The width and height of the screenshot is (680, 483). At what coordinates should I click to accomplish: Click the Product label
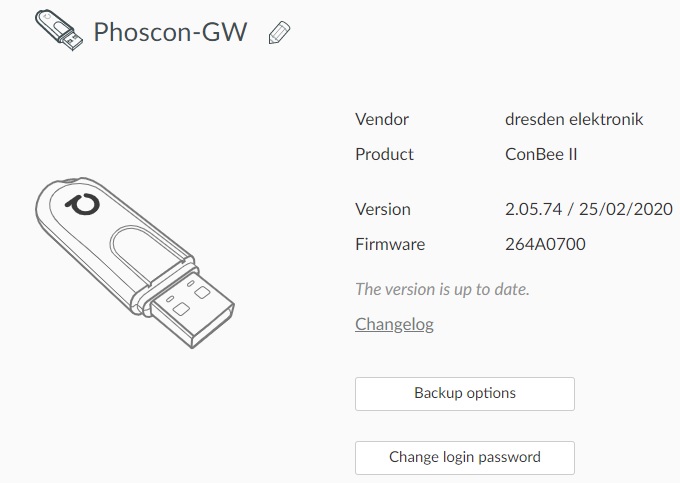(x=384, y=154)
